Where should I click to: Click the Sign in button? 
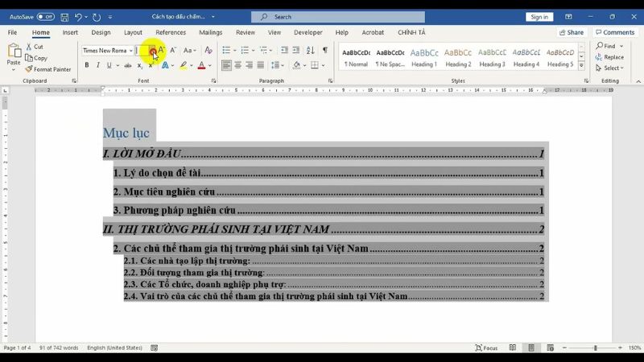point(539,17)
